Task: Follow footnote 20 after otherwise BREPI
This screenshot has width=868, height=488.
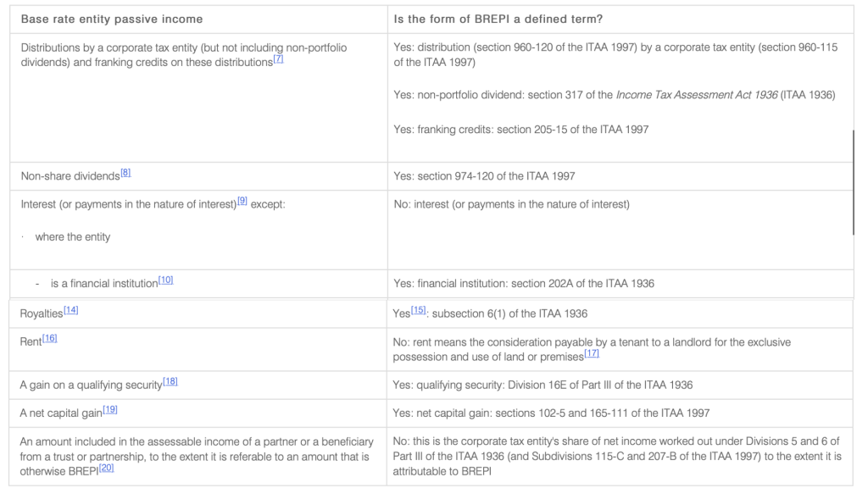Action: click(106, 468)
